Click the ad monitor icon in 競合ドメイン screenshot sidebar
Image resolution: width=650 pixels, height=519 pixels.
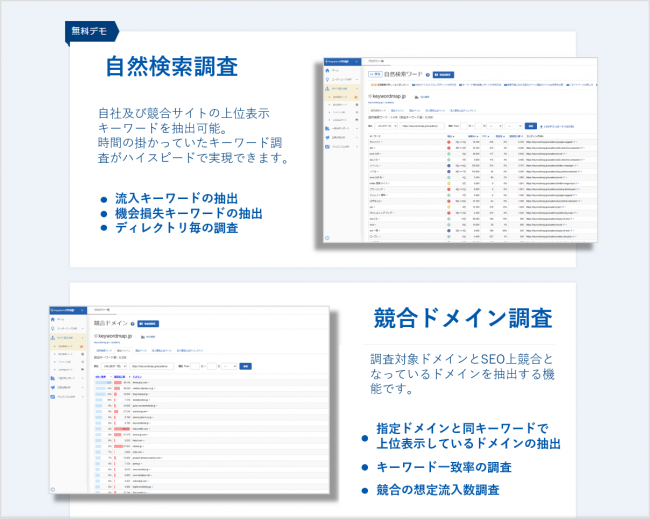click(x=53, y=397)
